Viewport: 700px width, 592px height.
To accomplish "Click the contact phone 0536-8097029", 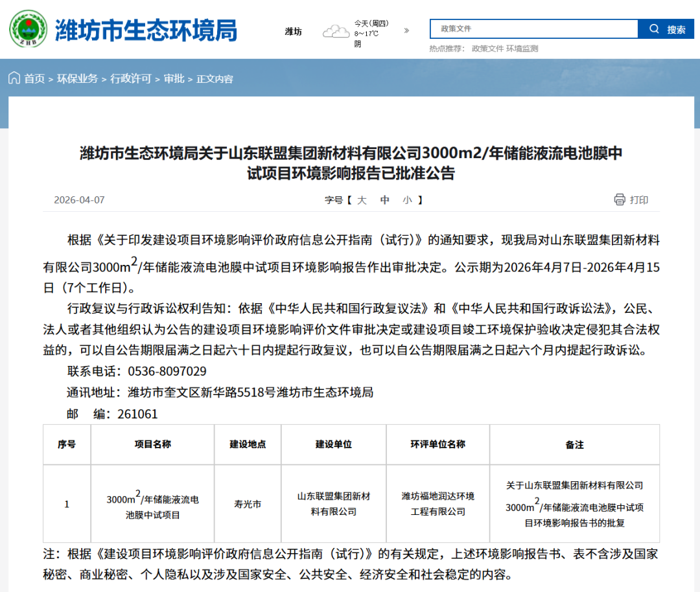I will [167, 371].
